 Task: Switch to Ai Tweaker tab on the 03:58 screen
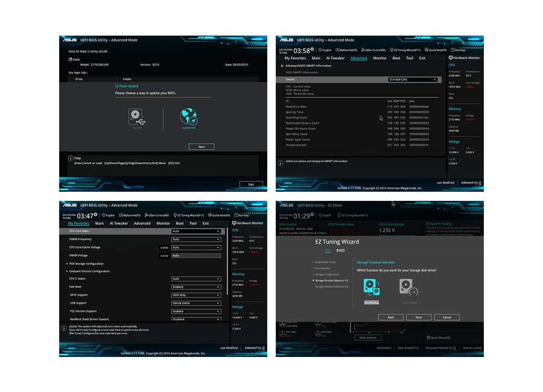coord(335,58)
